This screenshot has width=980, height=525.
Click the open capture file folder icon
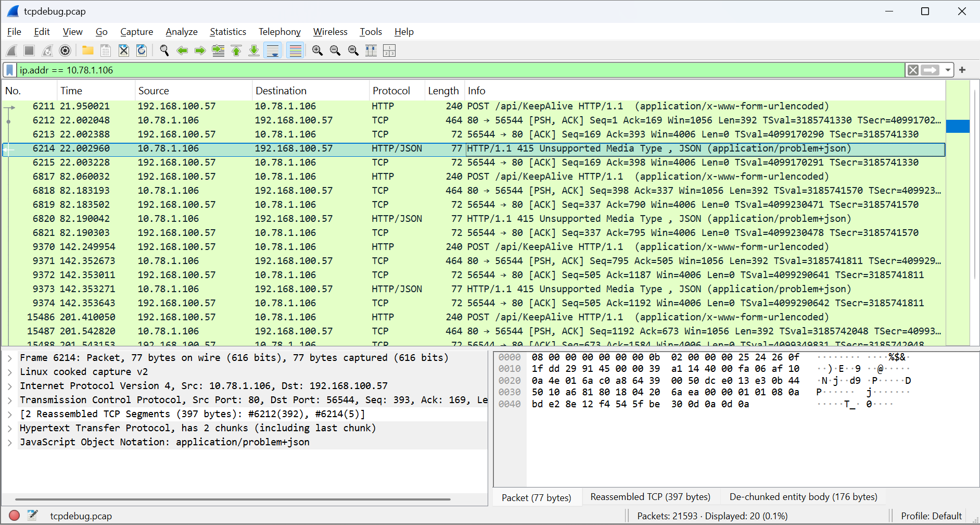87,51
